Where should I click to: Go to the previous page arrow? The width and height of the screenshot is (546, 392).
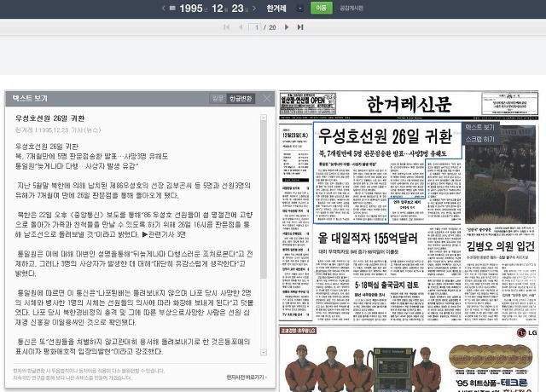241,27
